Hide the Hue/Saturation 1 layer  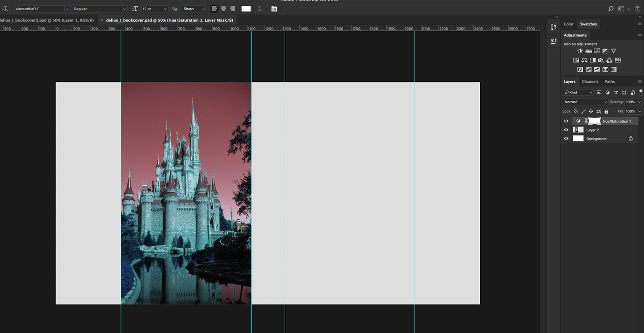pos(566,121)
